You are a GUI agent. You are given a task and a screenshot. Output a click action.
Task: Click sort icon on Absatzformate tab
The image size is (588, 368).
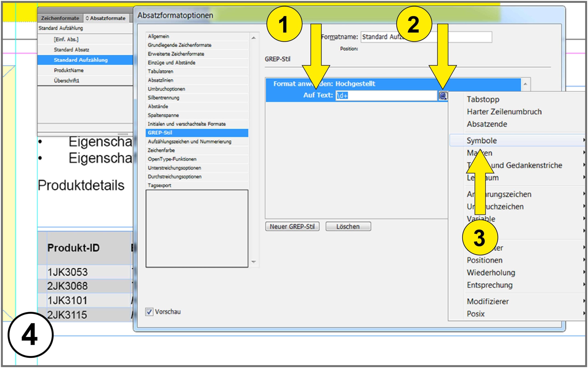coord(87,18)
